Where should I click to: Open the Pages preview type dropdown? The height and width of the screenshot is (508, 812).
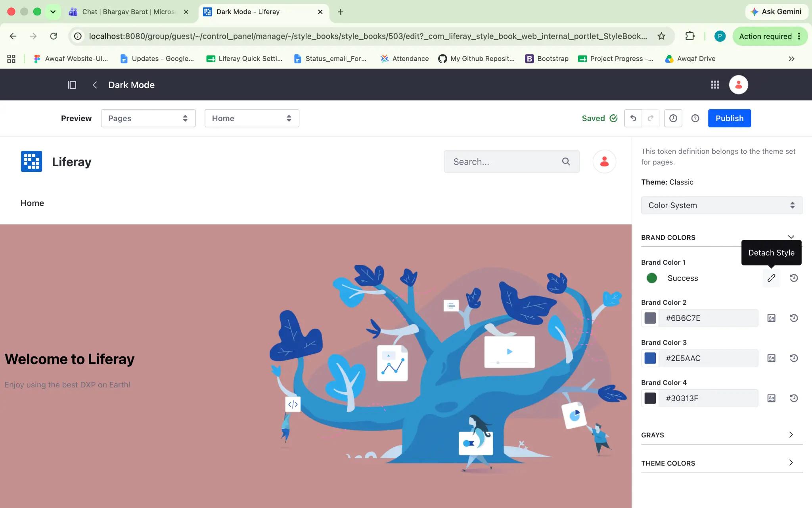148,118
